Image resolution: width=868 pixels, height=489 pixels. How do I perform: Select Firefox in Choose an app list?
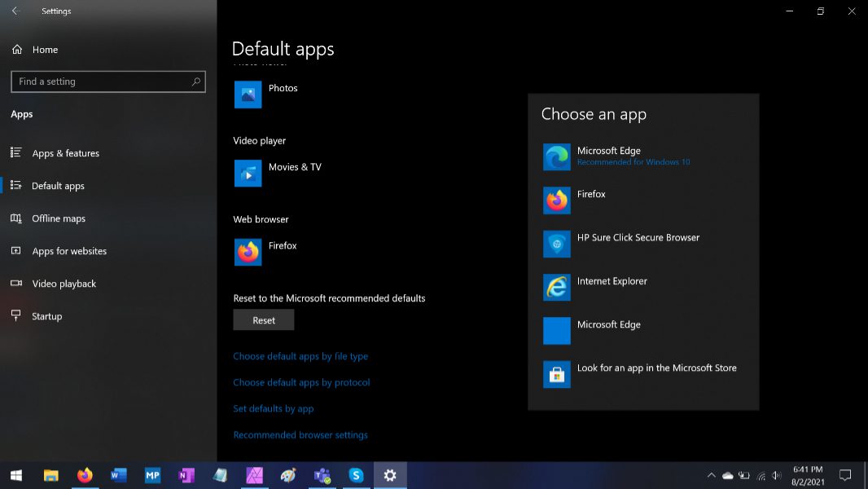pos(592,200)
